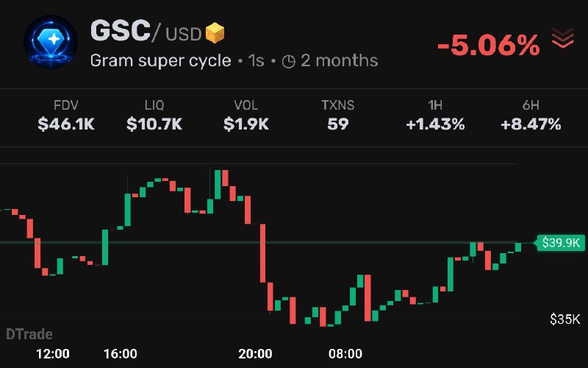
Task: Click the Gram super cycle token name
Action: pyautogui.click(x=160, y=61)
